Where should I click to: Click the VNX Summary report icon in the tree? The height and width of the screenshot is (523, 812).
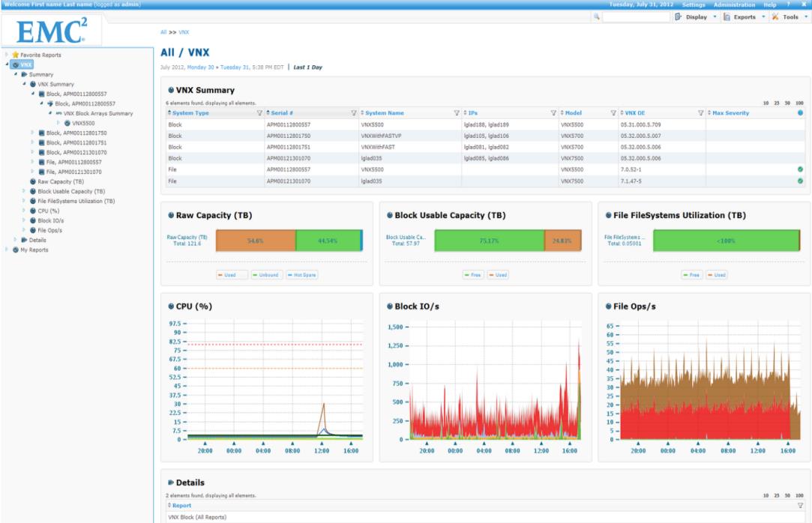coord(33,85)
